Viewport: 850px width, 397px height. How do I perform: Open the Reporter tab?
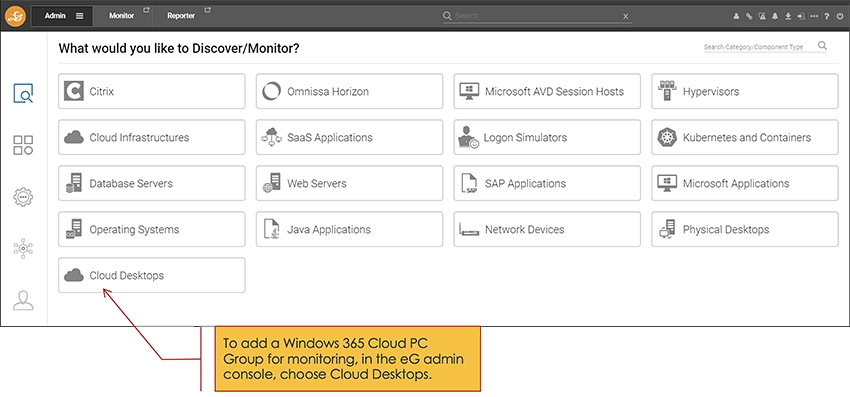(x=181, y=16)
